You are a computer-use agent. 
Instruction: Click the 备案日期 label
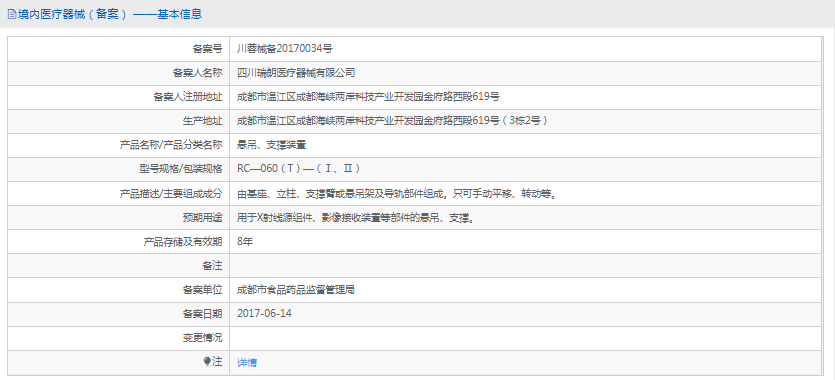[x=202, y=313]
